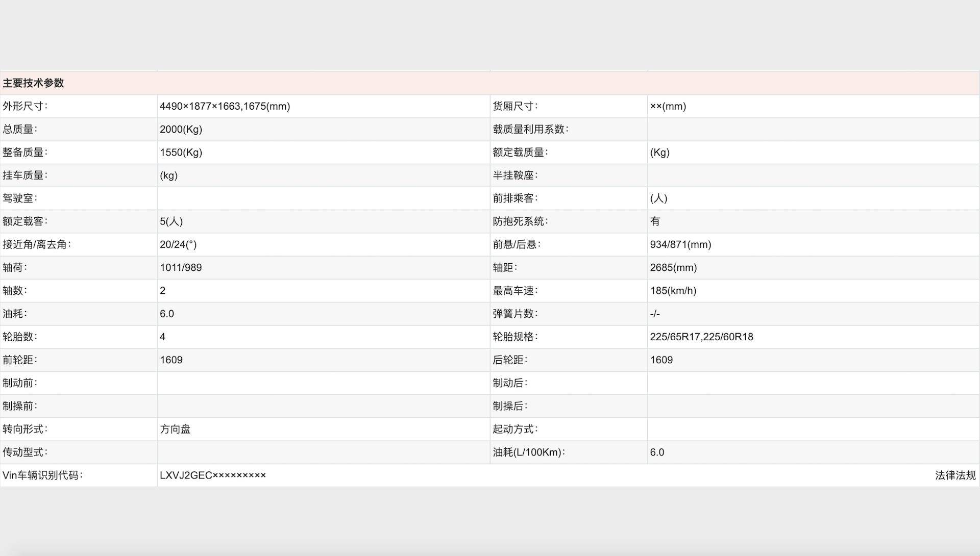Click the 1011/989 value
Image resolution: width=980 pixels, height=556 pixels.
181,267
